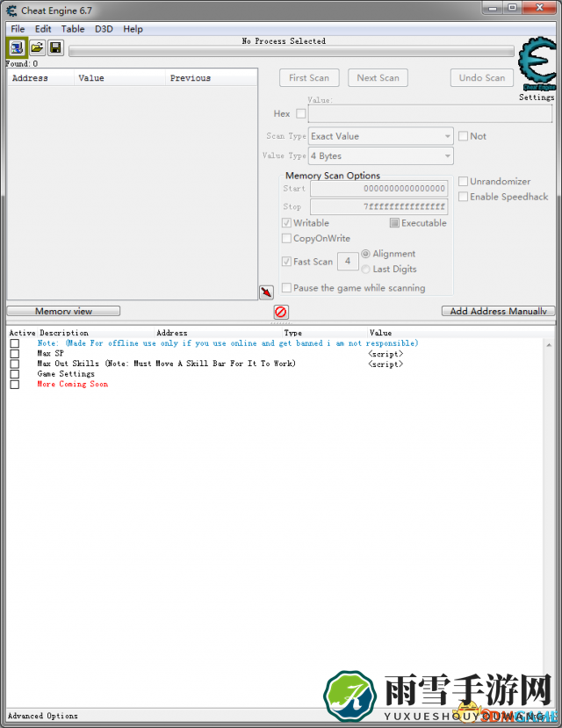562x728 pixels.
Task: Click the No Process Selected label
Action: (x=284, y=41)
